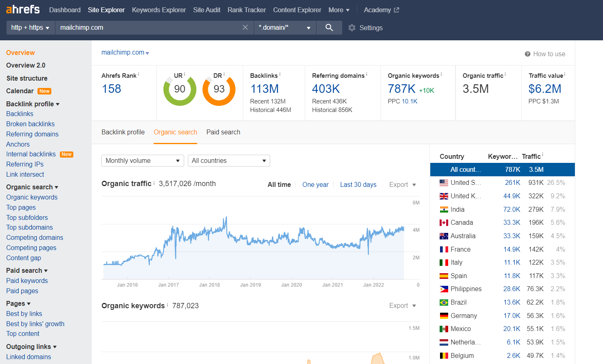
Task: Open the All countries dropdown
Action: (229, 160)
